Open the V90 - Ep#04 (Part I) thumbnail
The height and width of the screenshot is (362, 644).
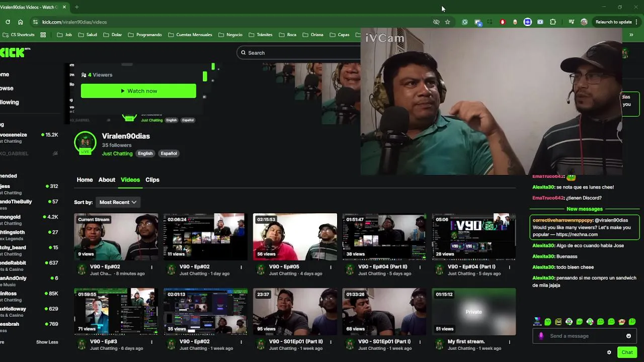click(x=474, y=236)
